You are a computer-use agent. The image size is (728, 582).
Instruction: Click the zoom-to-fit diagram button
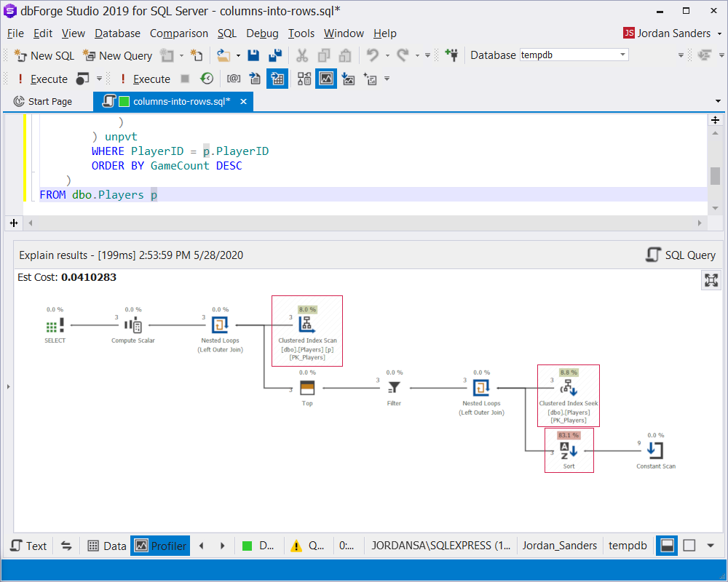tap(711, 280)
